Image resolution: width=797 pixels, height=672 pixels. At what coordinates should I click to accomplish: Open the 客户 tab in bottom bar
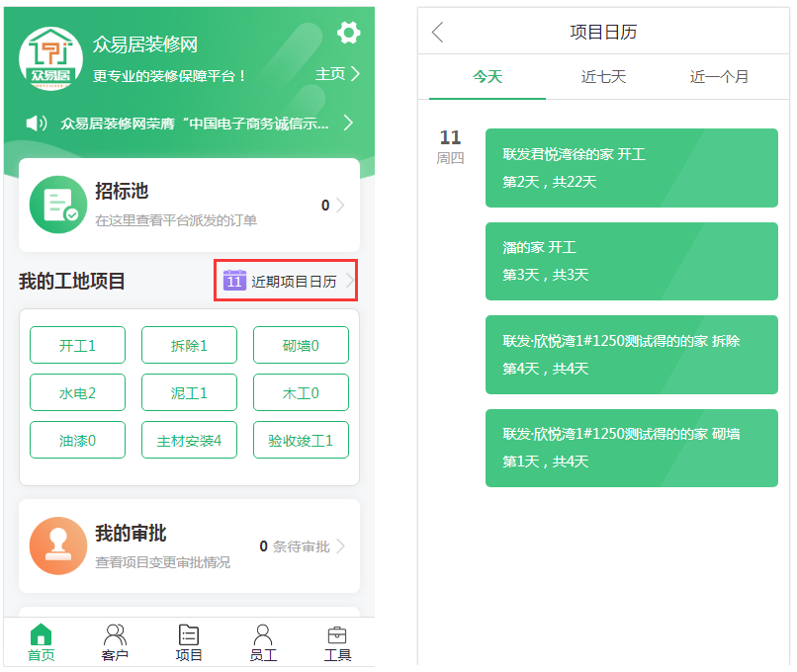115,642
